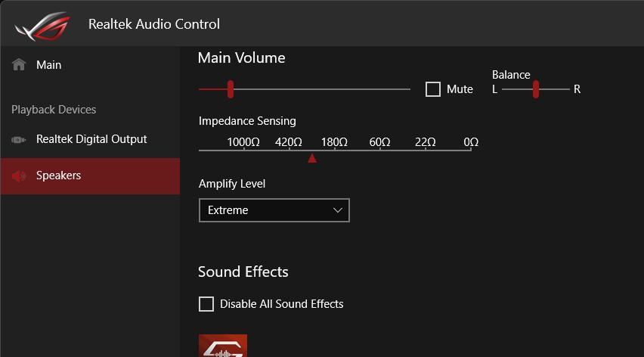Click the Sound Effects heading
The height and width of the screenshot is (357, 644).
pyautogui.click(x=243, y=272)
